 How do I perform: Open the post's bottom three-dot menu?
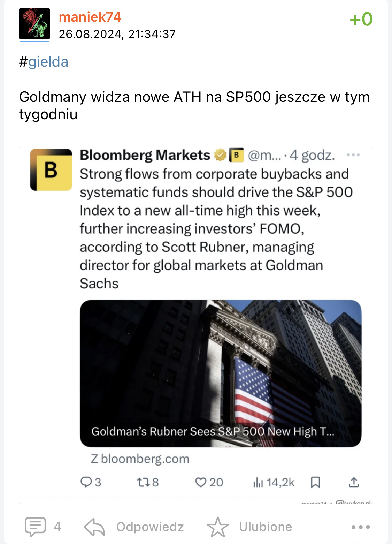click(x=361, y=527)
